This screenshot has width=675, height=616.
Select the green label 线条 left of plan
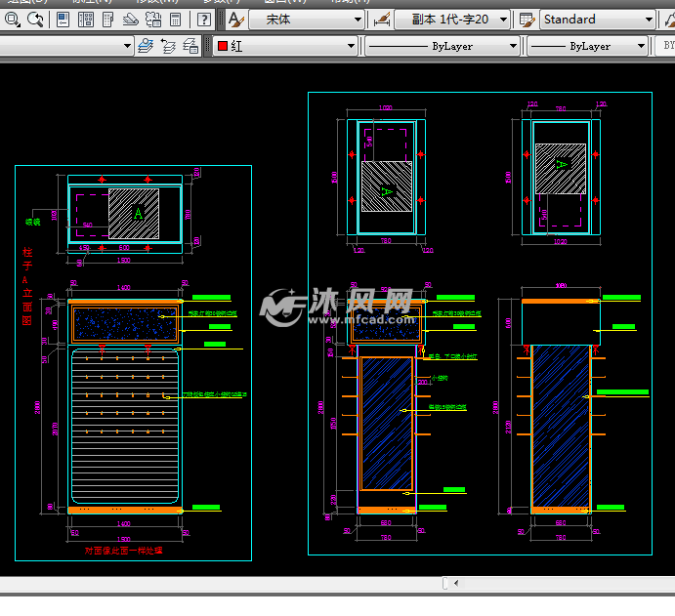33,222
